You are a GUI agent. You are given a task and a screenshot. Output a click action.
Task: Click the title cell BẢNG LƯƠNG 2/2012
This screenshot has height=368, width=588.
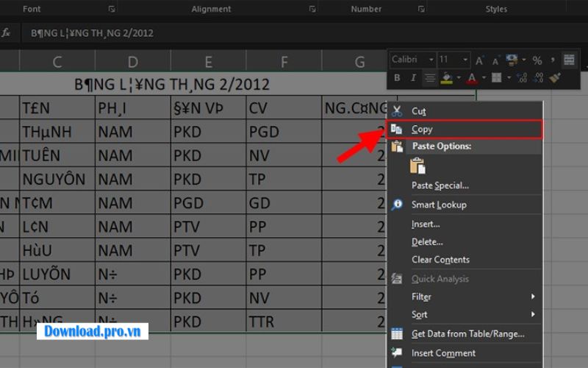point(172,84)
